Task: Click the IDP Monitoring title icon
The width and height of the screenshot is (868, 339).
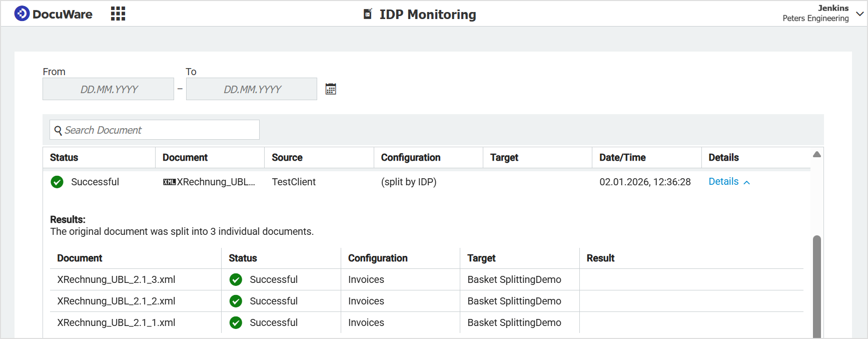Action: pyautogui.click(x=368, y=14)
